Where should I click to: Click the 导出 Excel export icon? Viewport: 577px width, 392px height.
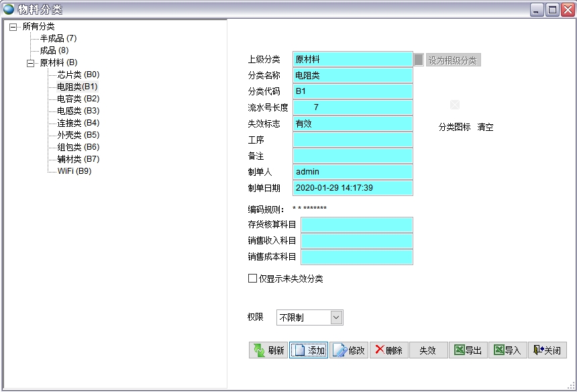point(459,350)
